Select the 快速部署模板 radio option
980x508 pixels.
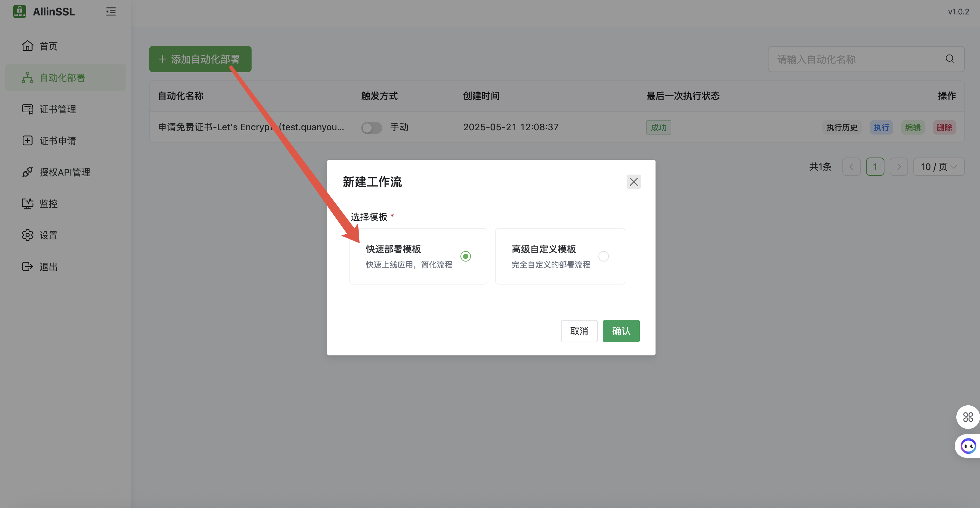(465, 256)
